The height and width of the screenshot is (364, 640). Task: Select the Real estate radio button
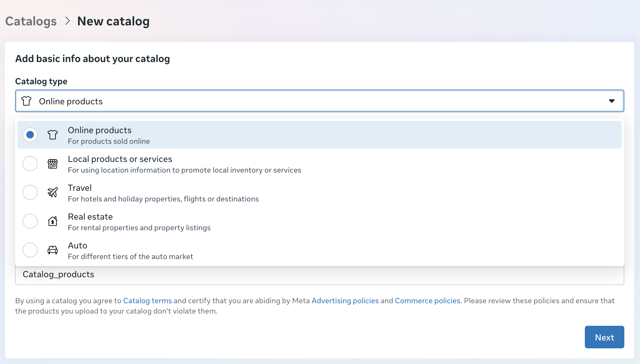(x=30, y=221)
